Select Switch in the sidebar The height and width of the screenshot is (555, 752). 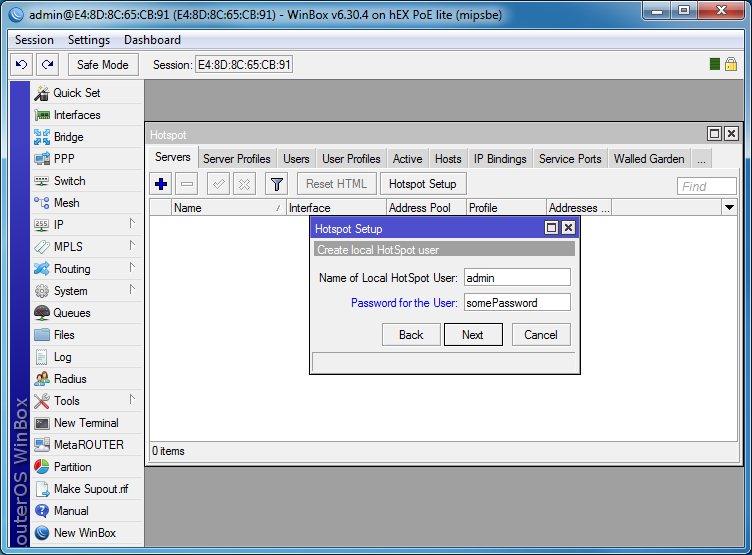click(87, 181)
